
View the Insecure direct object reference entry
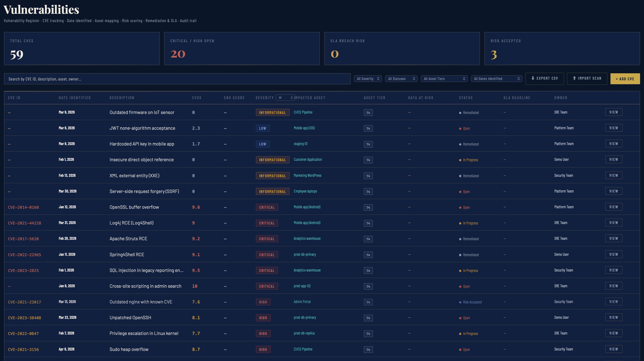[614, 159]
